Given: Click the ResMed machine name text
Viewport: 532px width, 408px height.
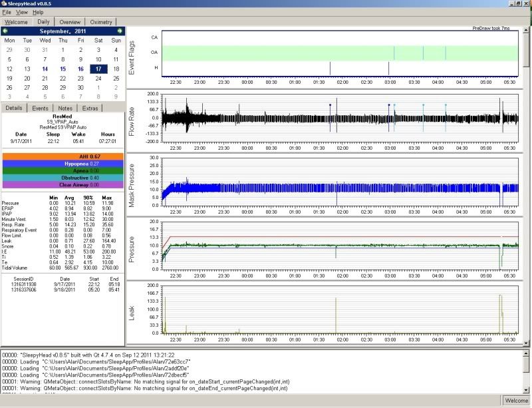Looking at the screenshot, I should click(x=63, y=116).
